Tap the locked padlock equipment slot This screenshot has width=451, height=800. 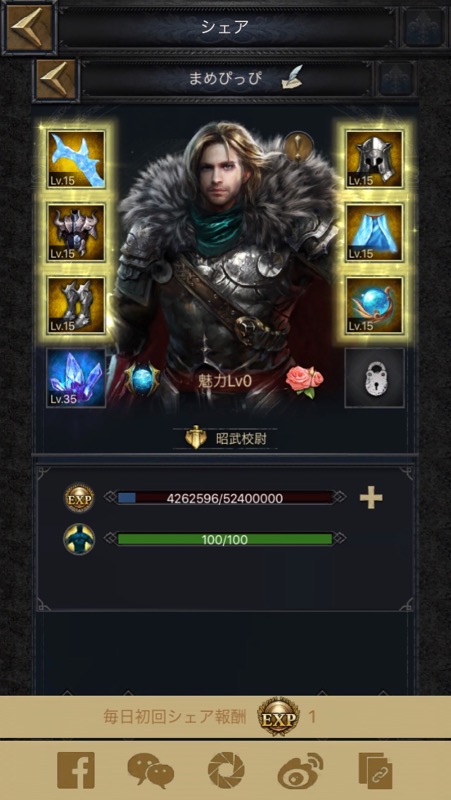(x=374, y=378)
